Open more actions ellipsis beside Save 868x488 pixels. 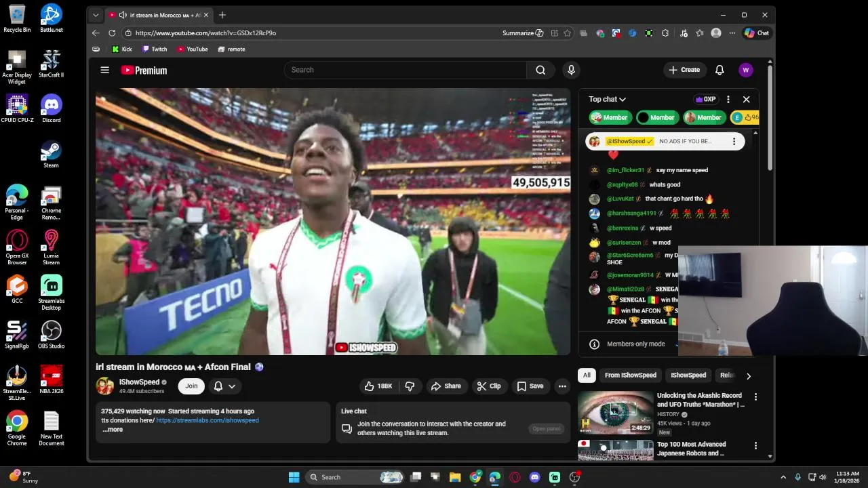[562, 386]
